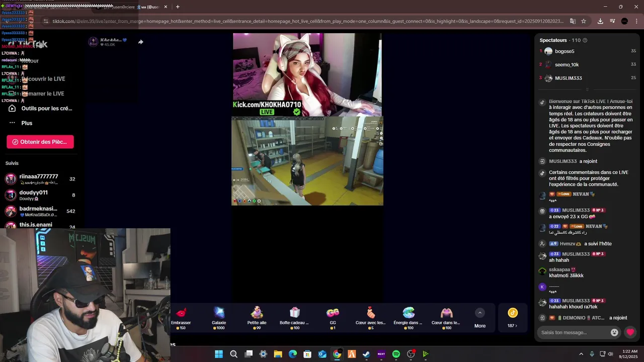Click the tiktok.com address bar URL
Viewport: 644px width, 362px height.
pyautogui.click(x=308, y=21)
